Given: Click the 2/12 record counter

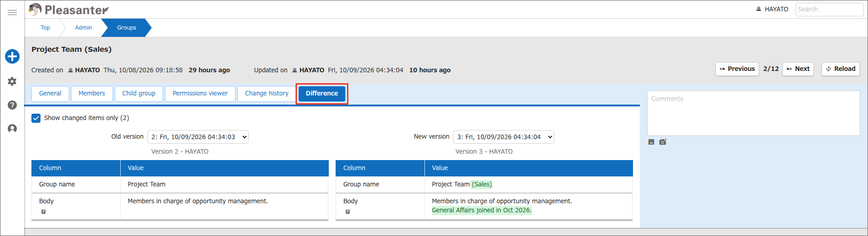Looking at the screenshot, I should point(771,69).
